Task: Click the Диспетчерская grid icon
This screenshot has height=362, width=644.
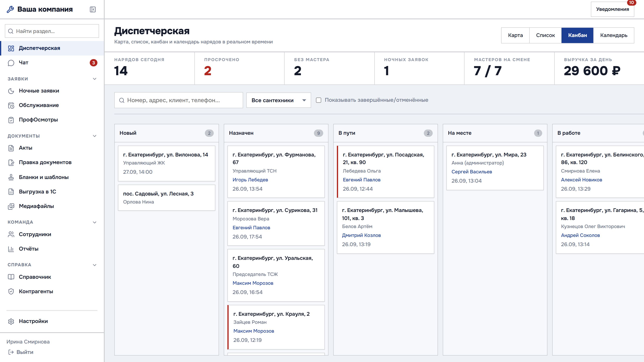Action: pyautogui.click(x=11, y=48)
